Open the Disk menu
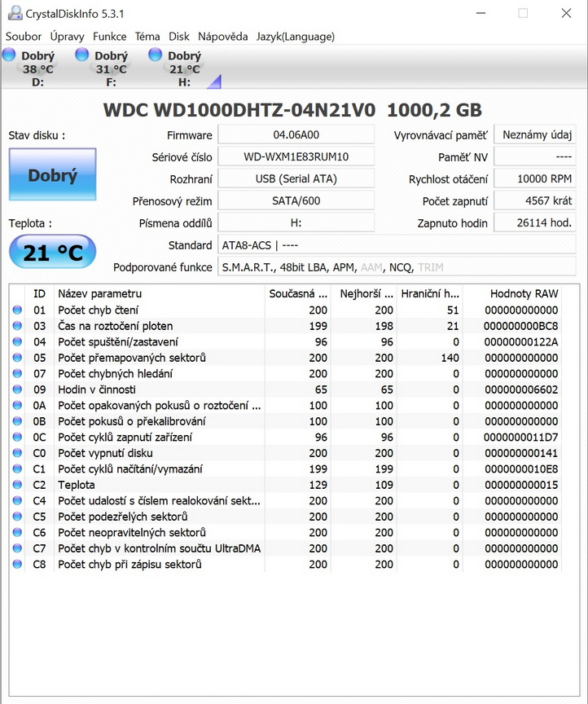 [x=179, y=37]
